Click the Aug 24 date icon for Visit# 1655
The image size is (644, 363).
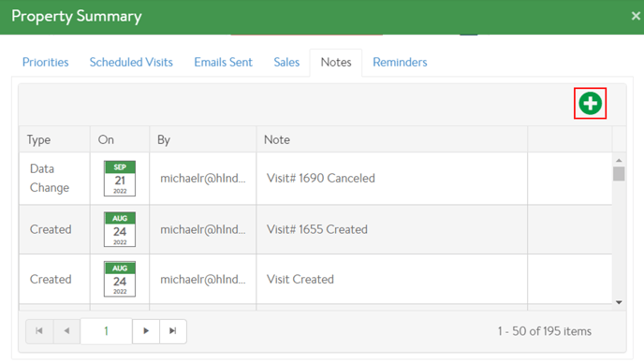[x=120, y=229]
